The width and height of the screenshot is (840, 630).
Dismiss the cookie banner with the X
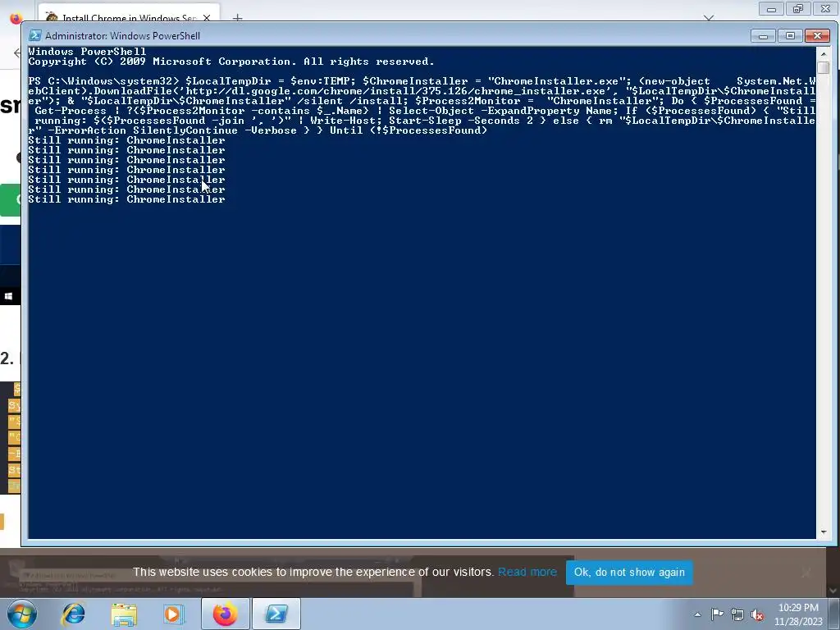806,573
